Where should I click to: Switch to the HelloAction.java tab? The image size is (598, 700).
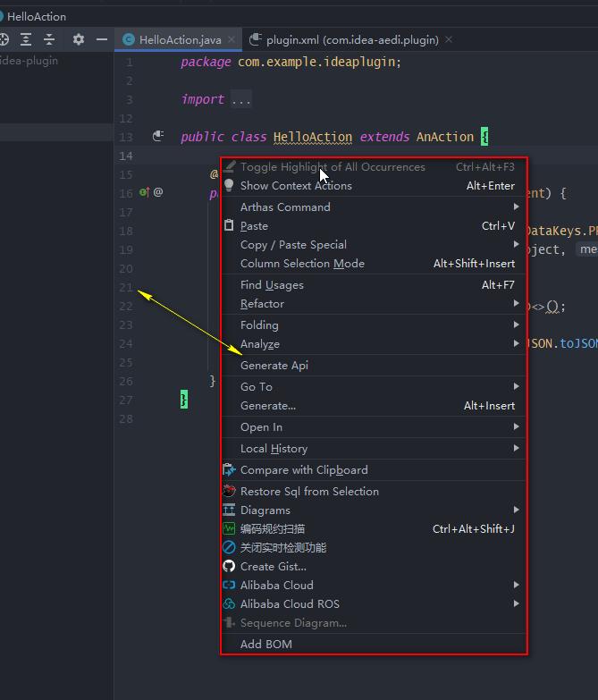[x=179, y=39]
